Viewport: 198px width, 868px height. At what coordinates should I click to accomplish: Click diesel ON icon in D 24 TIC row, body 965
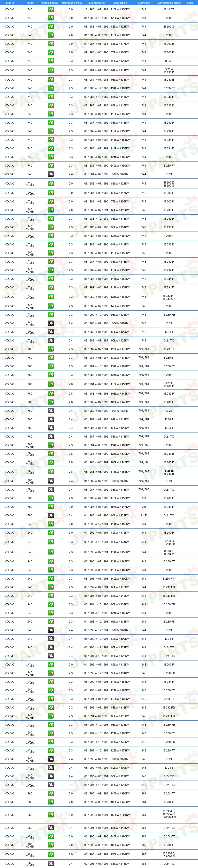51,864
